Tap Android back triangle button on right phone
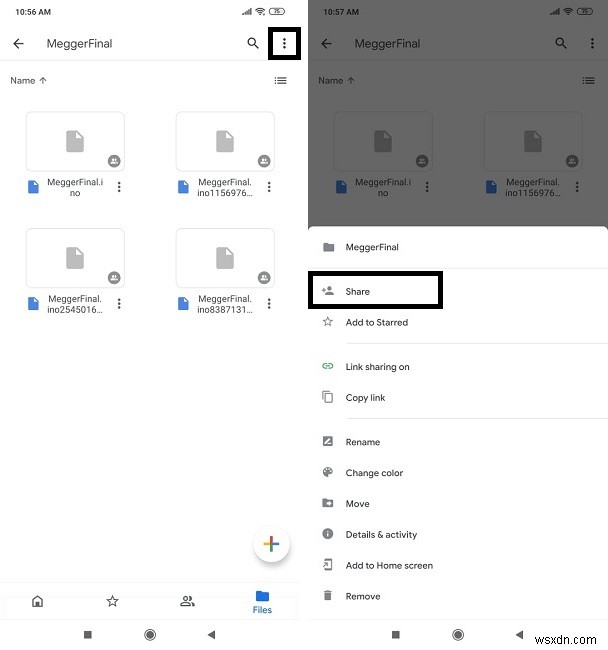This screenshot has height=650, width=608. point(519,635)
